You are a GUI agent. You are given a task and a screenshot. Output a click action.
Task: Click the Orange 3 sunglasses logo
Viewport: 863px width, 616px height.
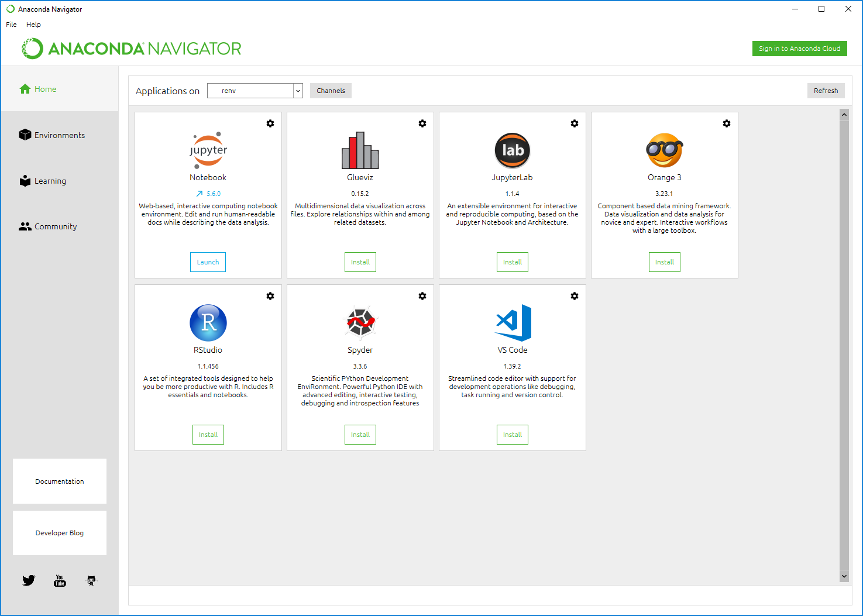point(665,150)
